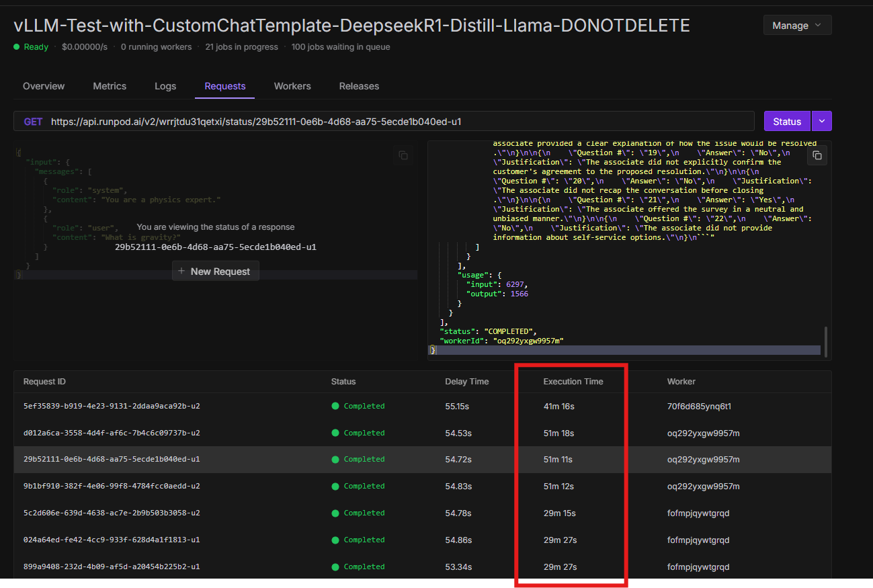
Task: Click the "status": "COMPLETED" line in response
Action: click(x=488, y=331)
